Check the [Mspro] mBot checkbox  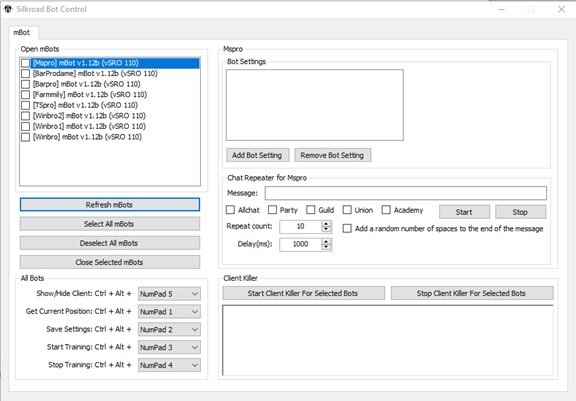click(25, 63)
